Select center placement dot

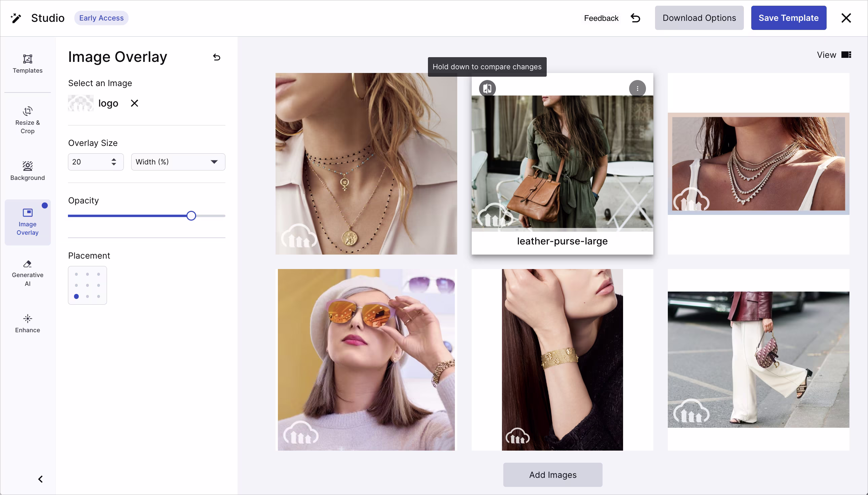point(87,285)
